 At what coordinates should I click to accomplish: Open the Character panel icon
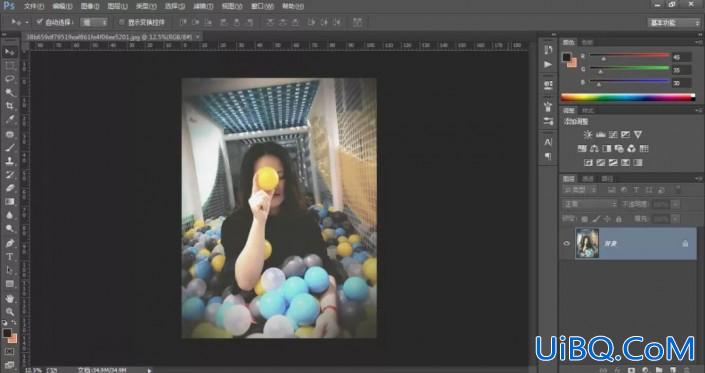pos(548,142)
